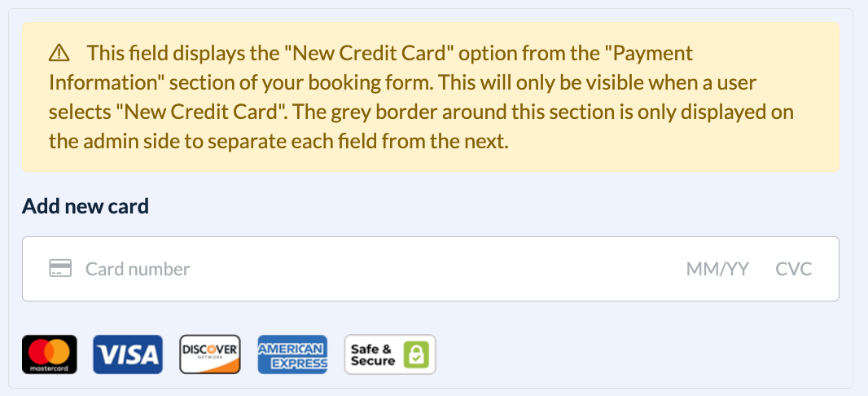
Task: Click the warning triangle icon
Action: [59, 53]
